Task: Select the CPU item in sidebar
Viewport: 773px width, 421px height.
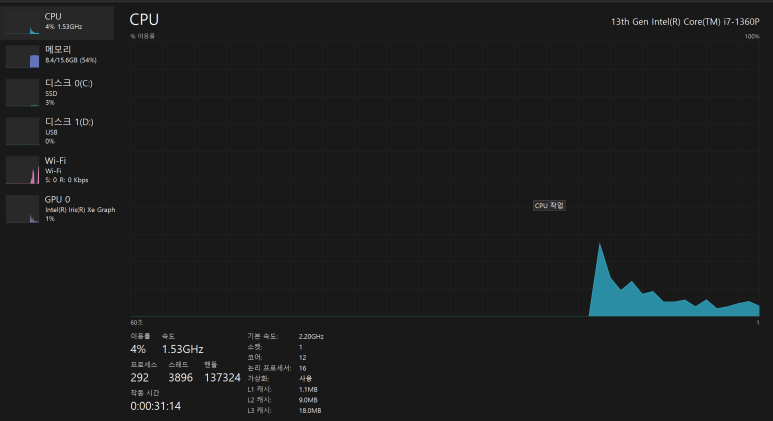Action: pyautogui.click(x=57, y=23)
